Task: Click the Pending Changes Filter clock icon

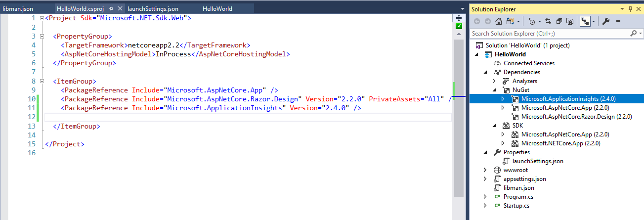Action: pyautogui.click(x=531, y=22)
